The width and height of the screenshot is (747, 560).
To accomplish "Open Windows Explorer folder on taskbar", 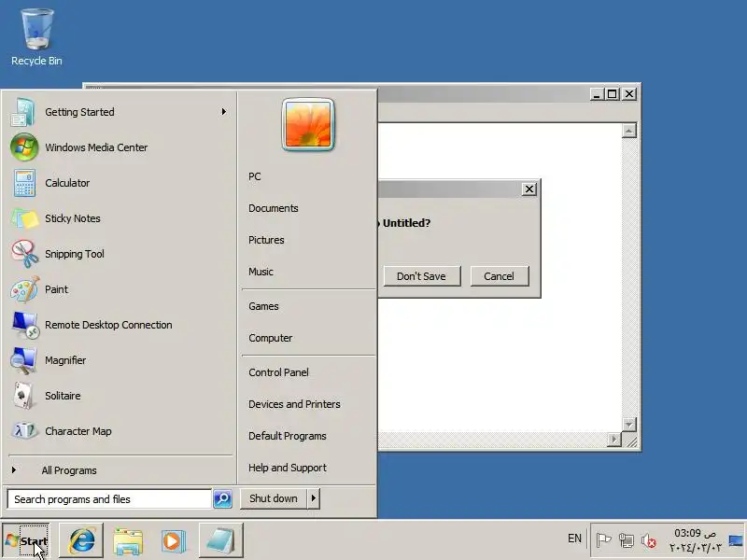I will (x=128, y=540).
